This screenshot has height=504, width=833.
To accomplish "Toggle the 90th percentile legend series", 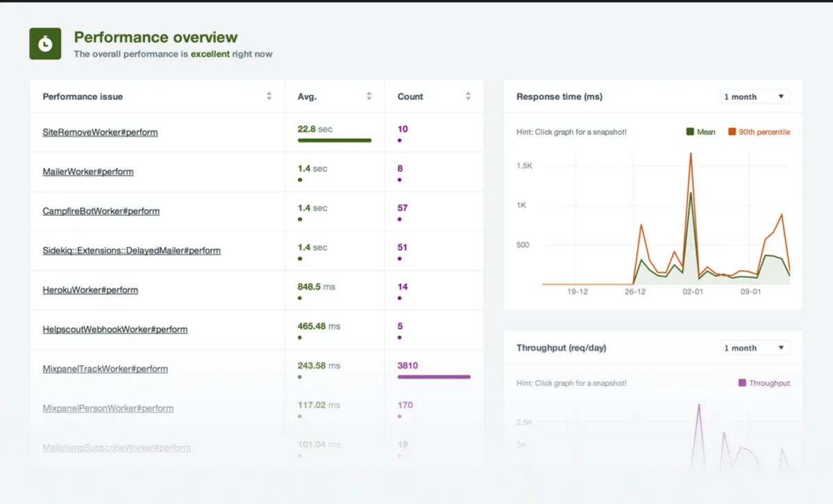I will pyautogui.click(x=759, y=132).
